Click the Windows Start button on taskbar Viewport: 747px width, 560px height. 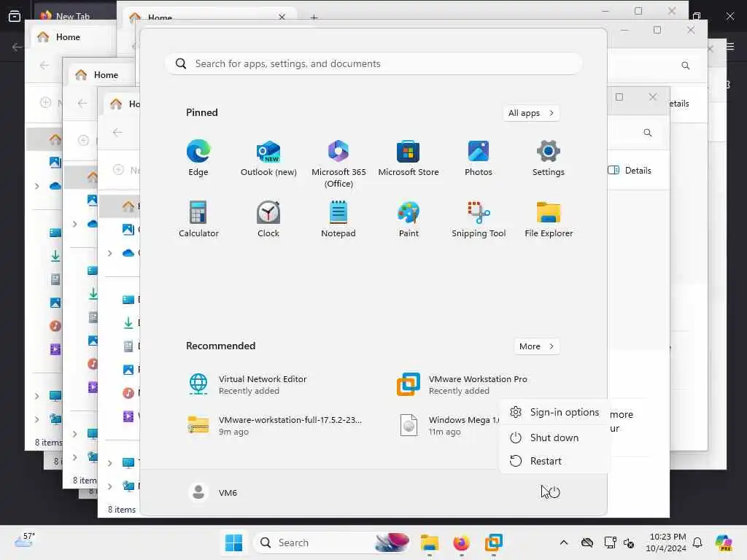click(x=233, y=542)
